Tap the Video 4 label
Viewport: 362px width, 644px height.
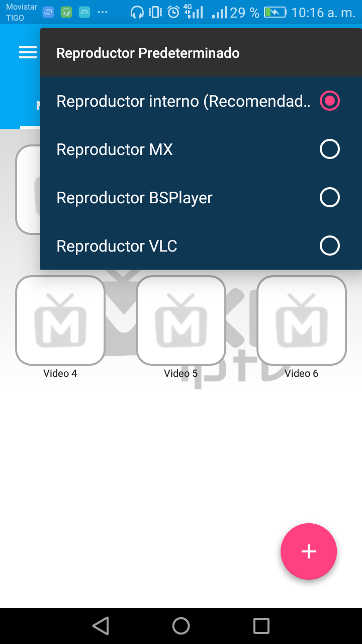60,373
